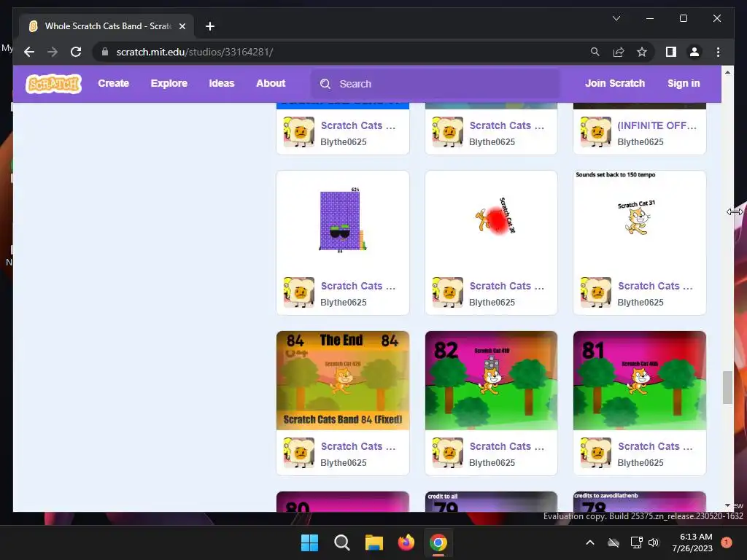
Task: Launch Firefox from the taskbar
Action: pos(406,542)
